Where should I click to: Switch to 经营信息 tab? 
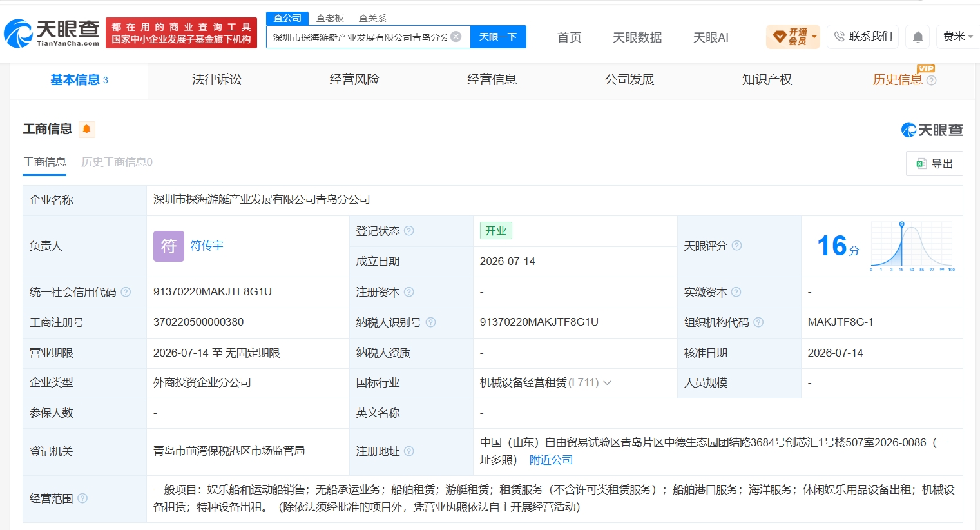click(x=492, y=80)
